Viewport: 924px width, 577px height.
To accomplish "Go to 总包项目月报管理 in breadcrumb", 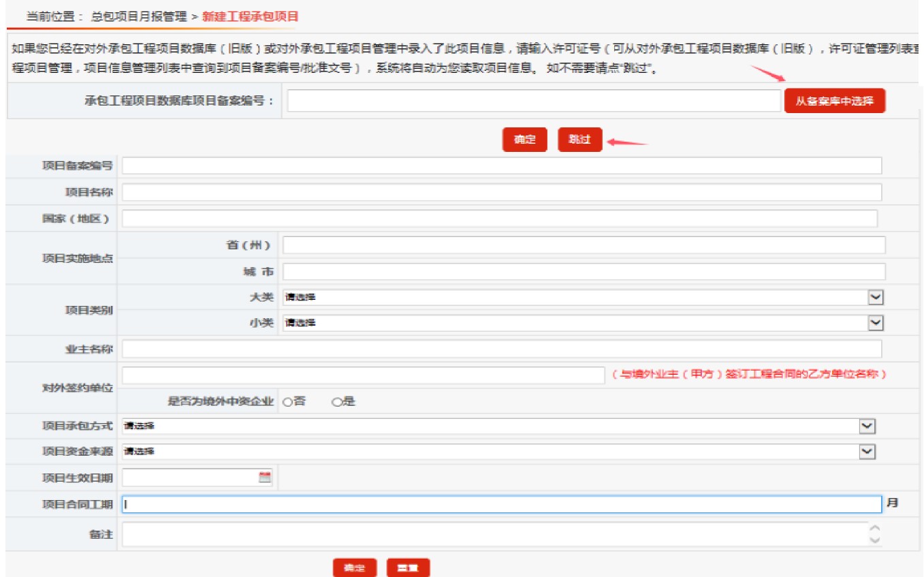I will coord(138,16).
